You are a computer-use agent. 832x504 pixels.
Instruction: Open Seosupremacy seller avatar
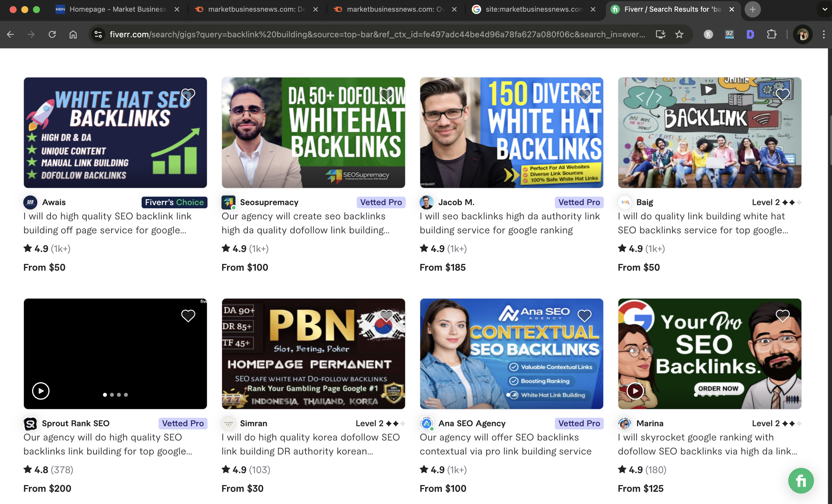228,202
